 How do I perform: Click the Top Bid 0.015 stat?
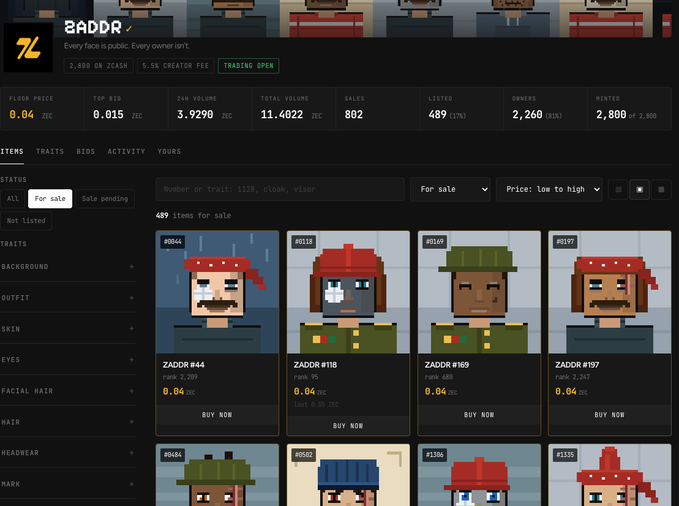[x=126, y=108]
